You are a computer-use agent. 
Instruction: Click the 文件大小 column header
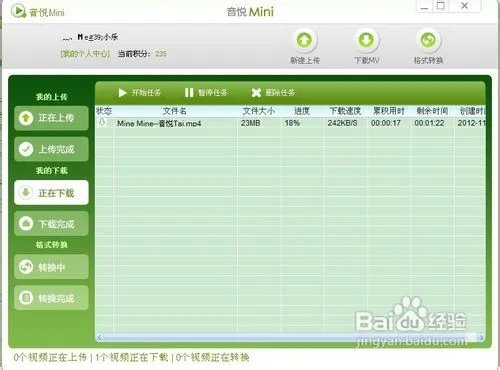coord(259,111)
